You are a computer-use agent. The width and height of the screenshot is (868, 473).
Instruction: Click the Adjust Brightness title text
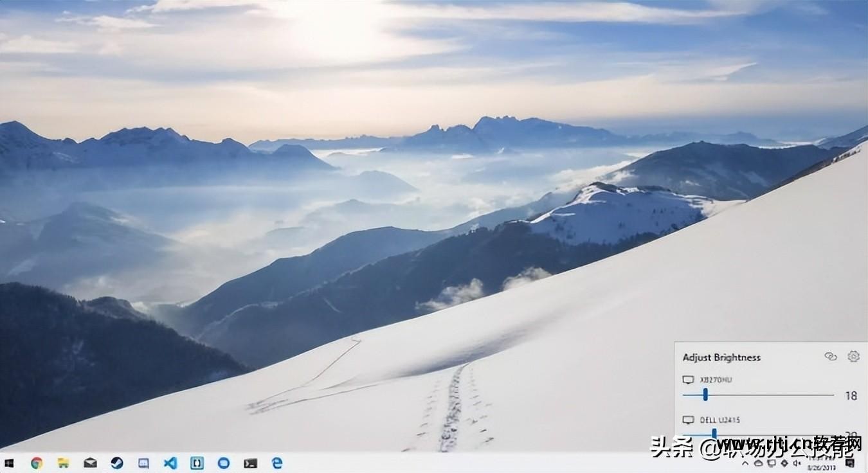coord(721,357)
